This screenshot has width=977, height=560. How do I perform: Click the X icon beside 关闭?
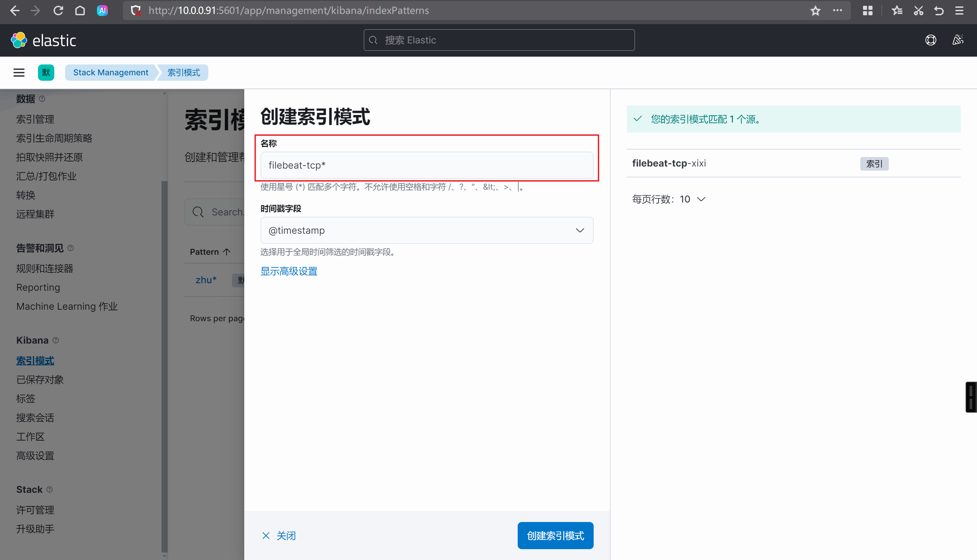coord(266,535)
